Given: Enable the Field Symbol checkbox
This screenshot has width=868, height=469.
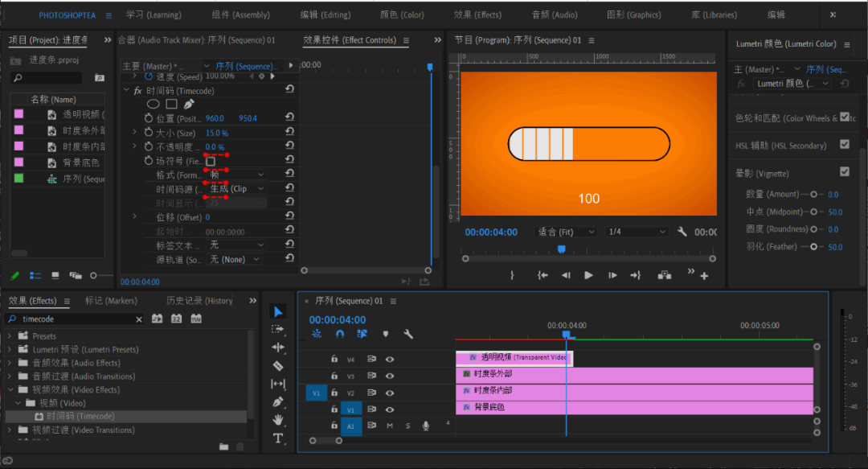Looking at the screenshot, I should coord(211,161).
